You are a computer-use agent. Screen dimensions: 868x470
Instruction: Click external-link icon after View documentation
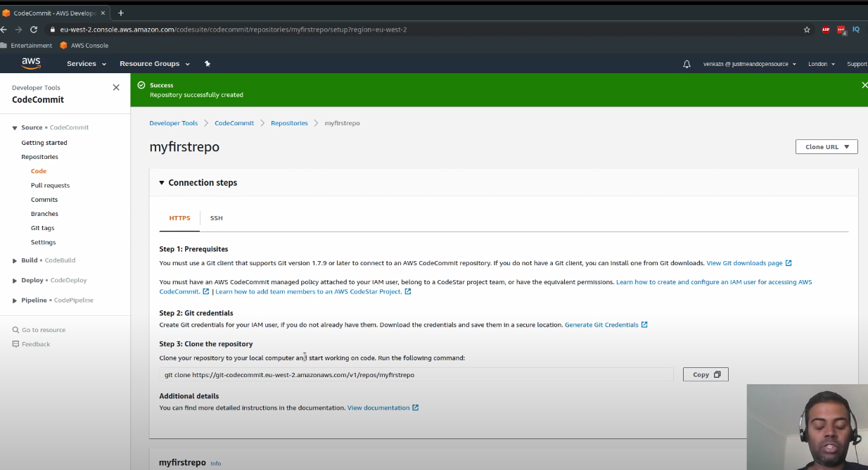pos(416,408)
